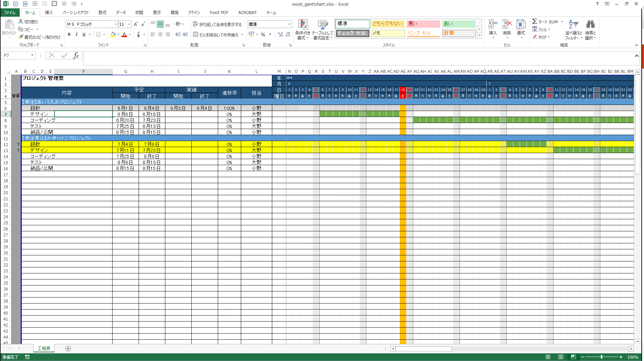Select the 工程表 sheet tab

point(44,349)
